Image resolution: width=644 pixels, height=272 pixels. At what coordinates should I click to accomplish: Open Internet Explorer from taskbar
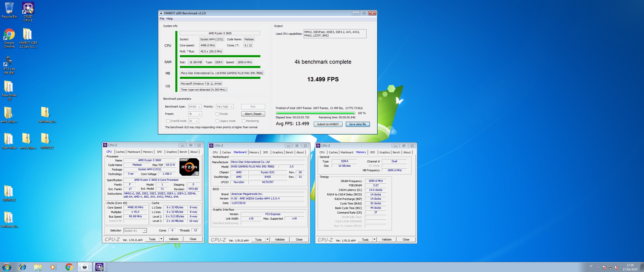23,267
